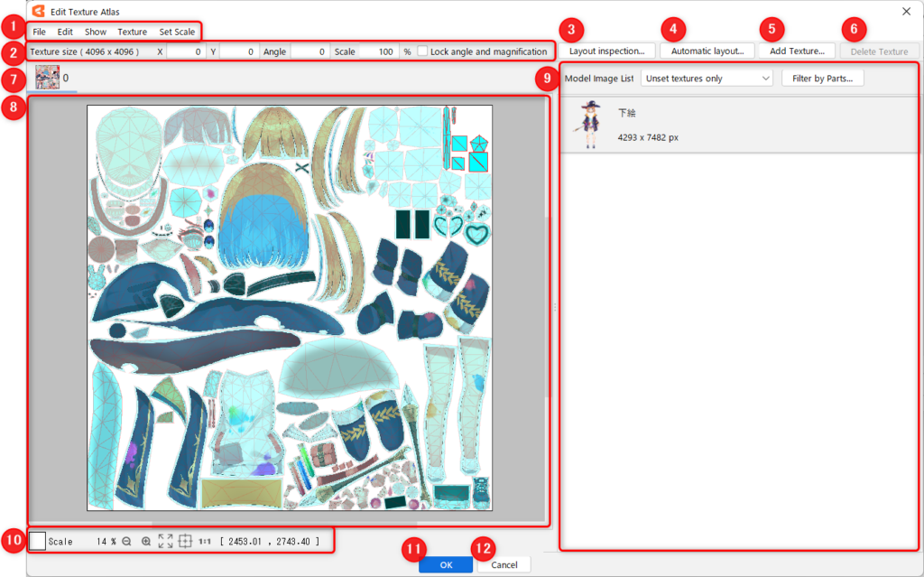Click the zoom in magnifier icon
This screenshot has height=577, width=924.
click(x=146, y=541)
